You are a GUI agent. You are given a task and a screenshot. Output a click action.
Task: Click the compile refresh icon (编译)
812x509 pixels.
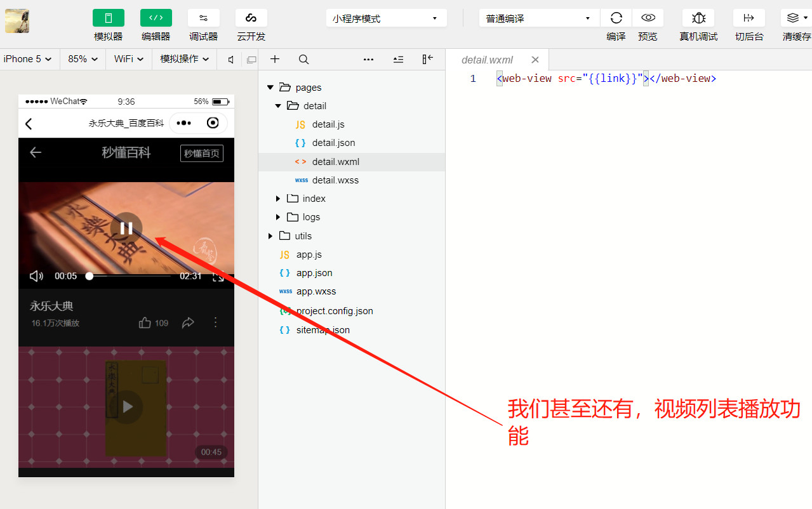(616, 18)
